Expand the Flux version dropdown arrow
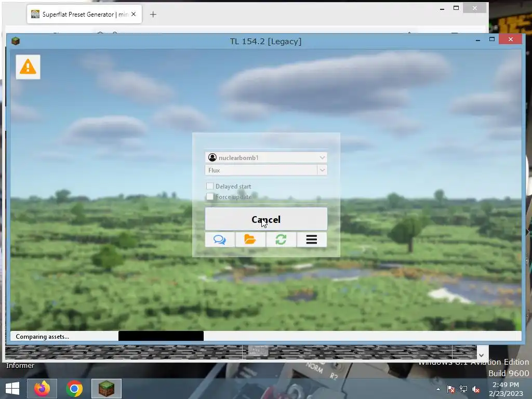 (322, 170)
